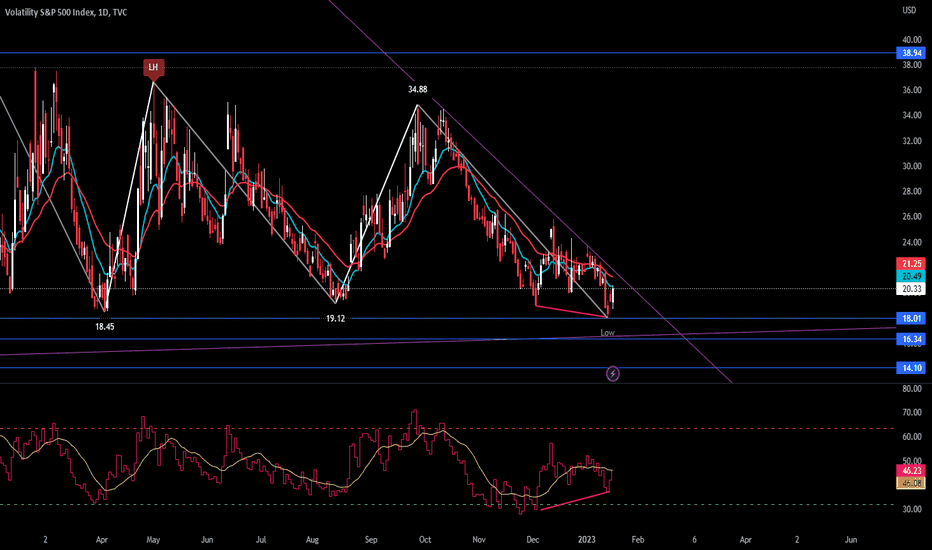Click the gray Low label
Screen dimensions: 932x550
click(x=607, y=332)
